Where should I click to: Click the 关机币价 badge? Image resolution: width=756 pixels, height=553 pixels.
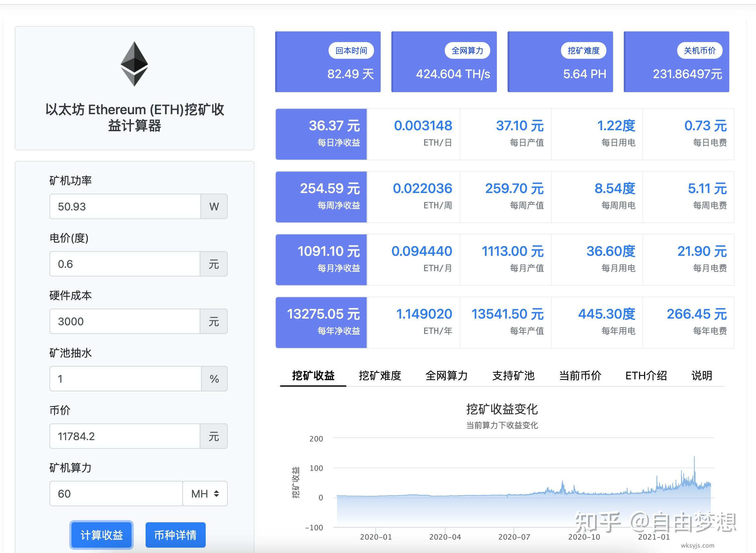pos(700,50)
